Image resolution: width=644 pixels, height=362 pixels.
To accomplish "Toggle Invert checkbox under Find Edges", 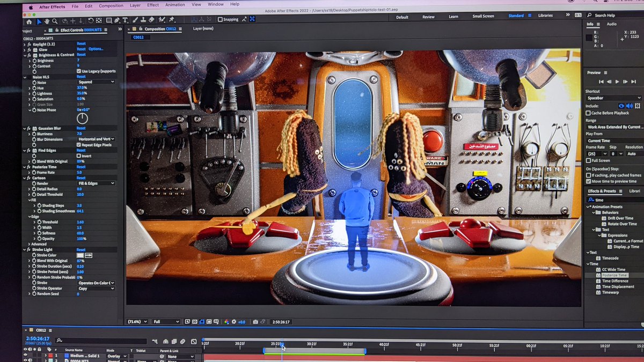I will coord(79,156).
